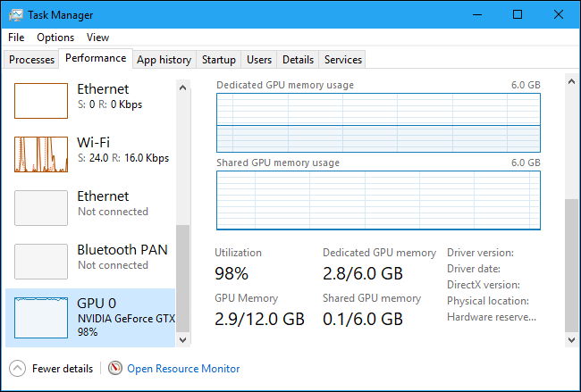
Task: Click the Task Manager title bar icon
Action: (x=16, y=15)
